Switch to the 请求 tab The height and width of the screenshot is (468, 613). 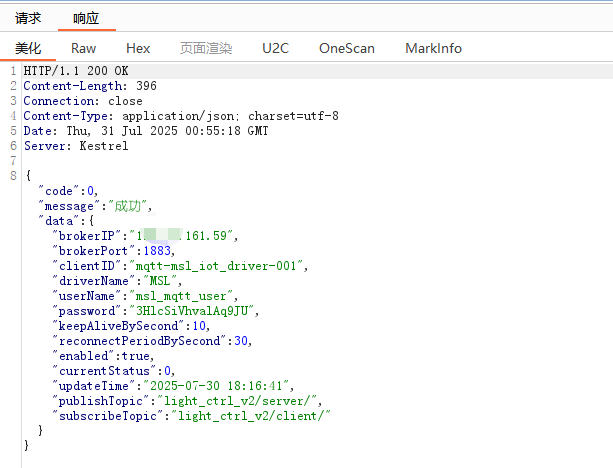click(x=28, y=18)
